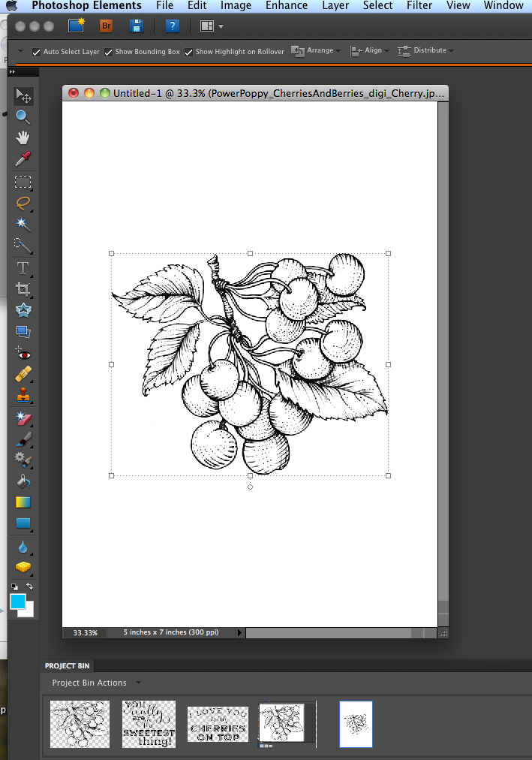
Task: Select the Eyedropper tool
Action: (23, 158)
